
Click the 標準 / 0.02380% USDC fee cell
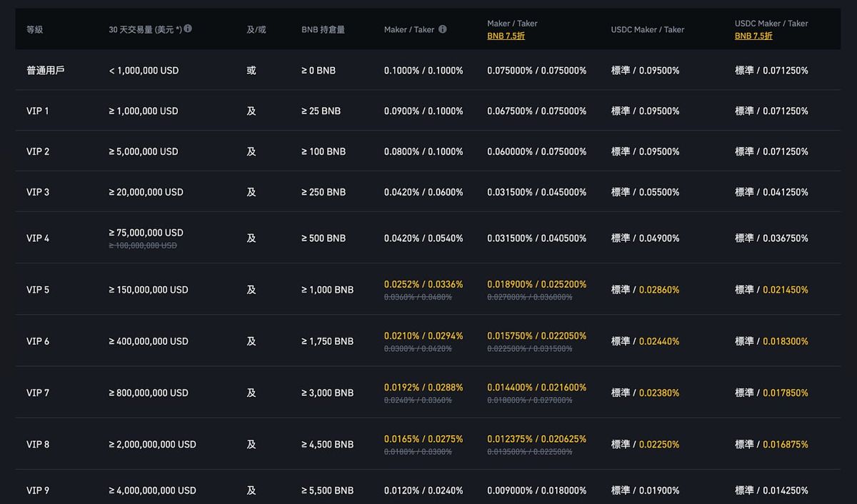click(x=645, y=393)
